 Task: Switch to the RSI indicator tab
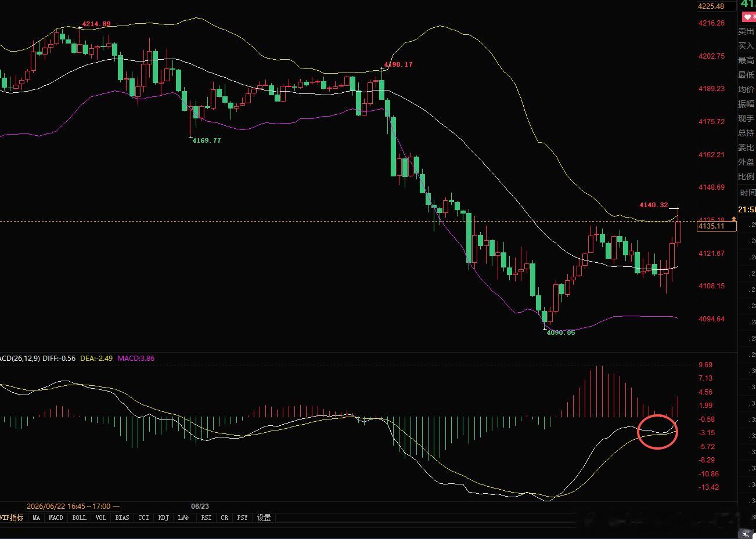click(x=206, y=518)
